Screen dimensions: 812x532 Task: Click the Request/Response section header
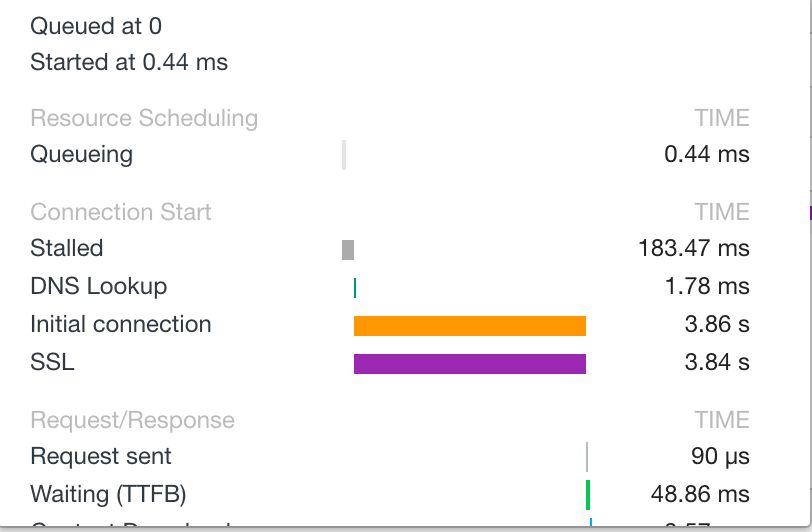click(133, 420)
